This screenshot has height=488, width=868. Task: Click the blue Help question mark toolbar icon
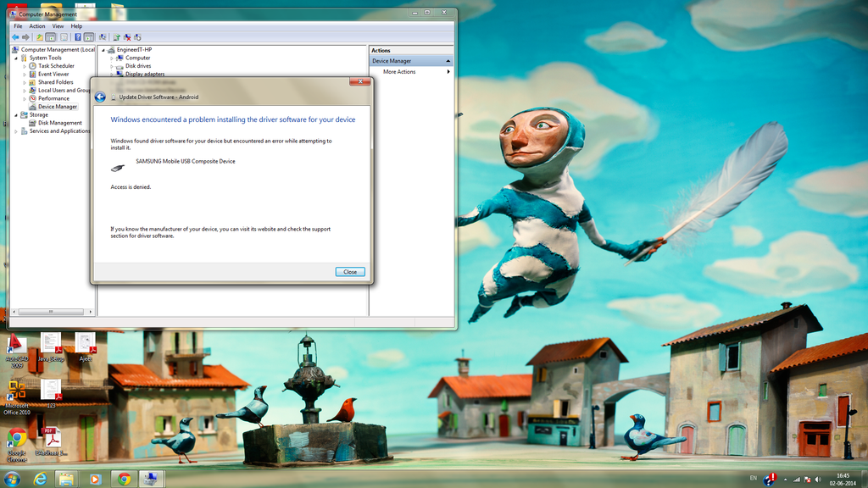pos(78,37)
